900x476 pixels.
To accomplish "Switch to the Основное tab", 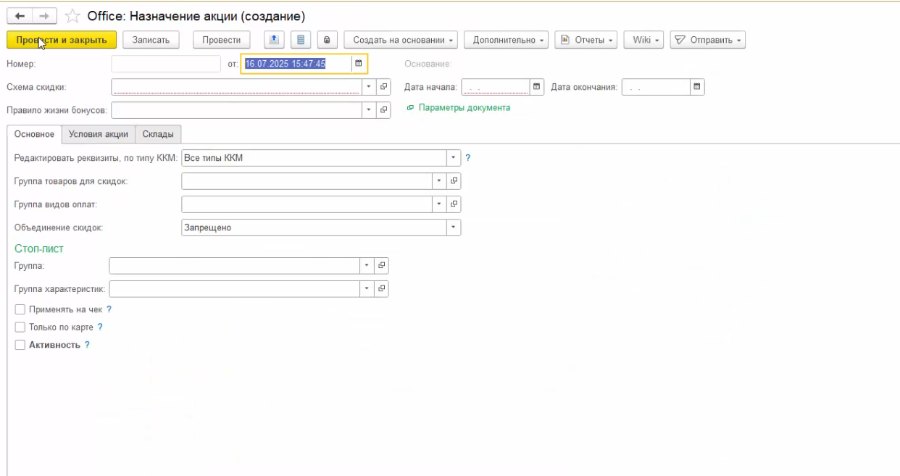I will pos(34,134).
